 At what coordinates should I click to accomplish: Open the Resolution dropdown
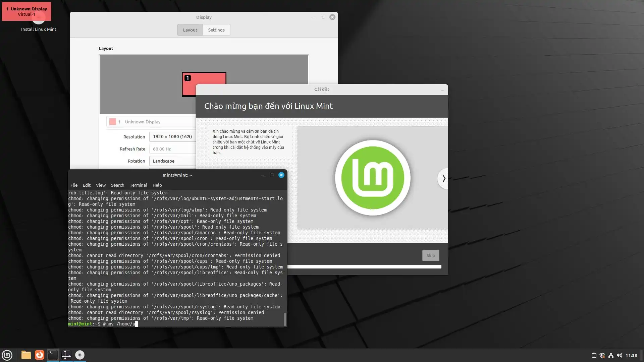[x=172, y=137]
